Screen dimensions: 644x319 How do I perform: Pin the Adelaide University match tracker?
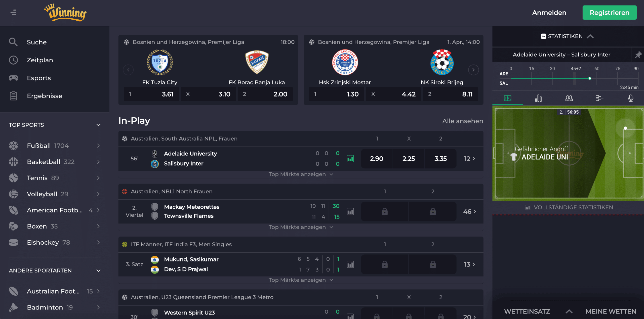[x=638, y=55]
